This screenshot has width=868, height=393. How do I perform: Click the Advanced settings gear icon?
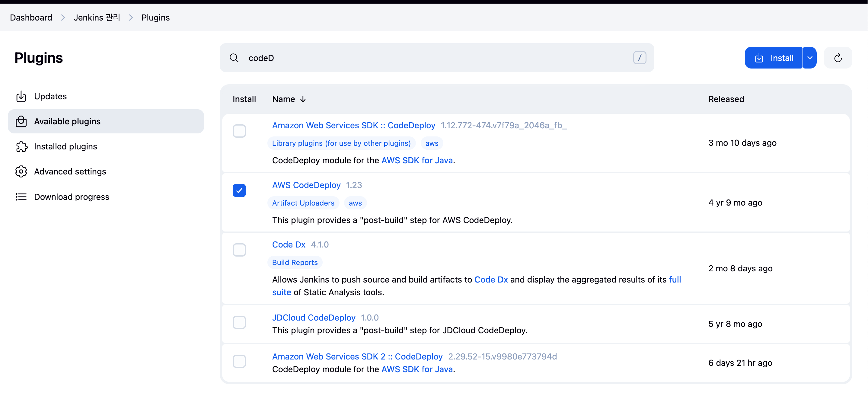21,171
